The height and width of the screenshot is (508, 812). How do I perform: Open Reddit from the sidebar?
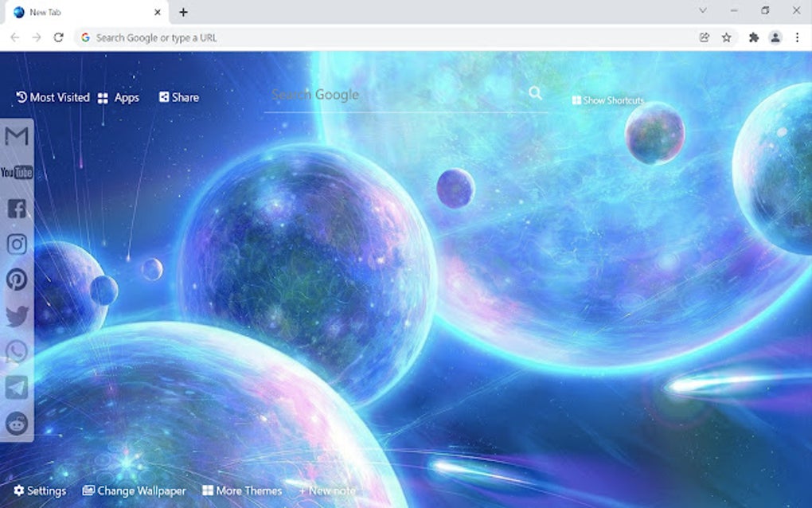(x=17, y=424)
